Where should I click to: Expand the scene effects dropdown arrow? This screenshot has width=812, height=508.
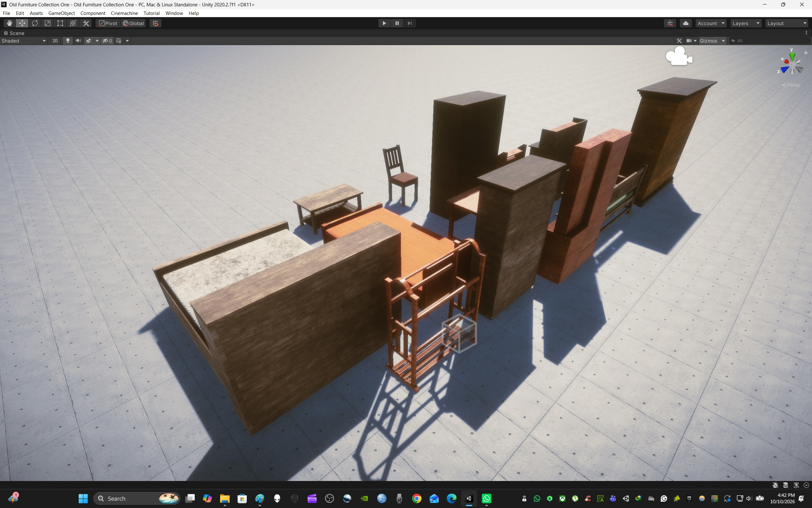[x=97, y=41]
